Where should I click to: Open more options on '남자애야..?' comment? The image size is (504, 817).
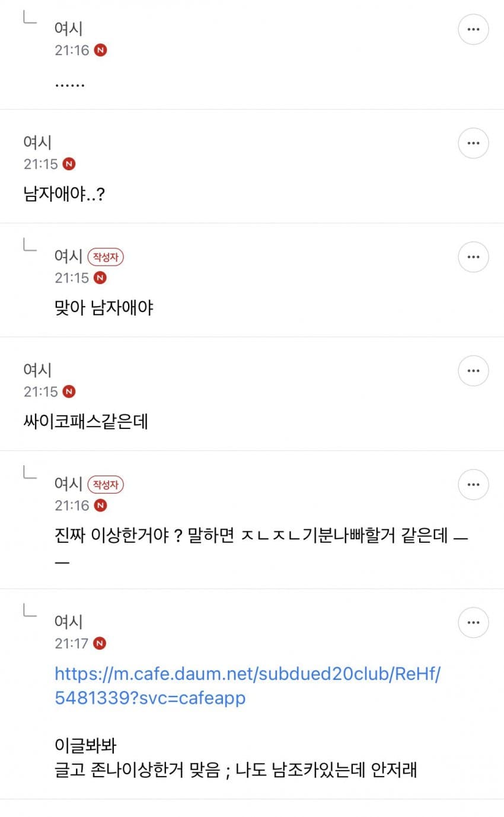[473, 144]
